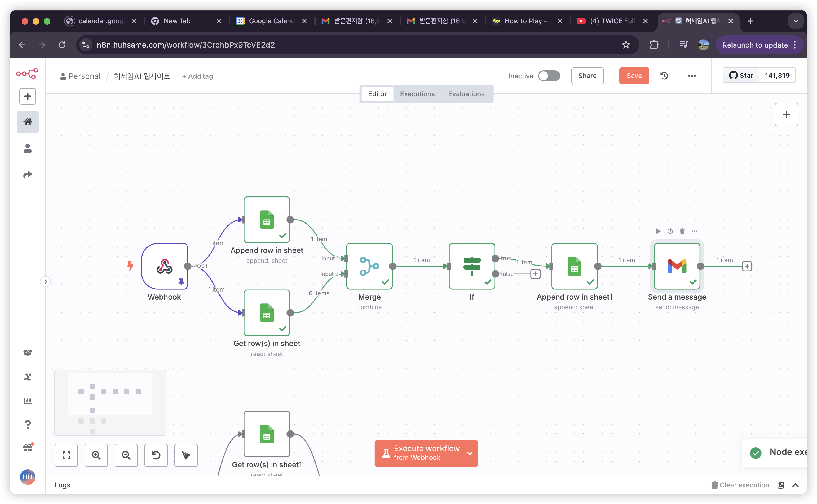Open Execute workflow dropdown arrow

[469, 453]
